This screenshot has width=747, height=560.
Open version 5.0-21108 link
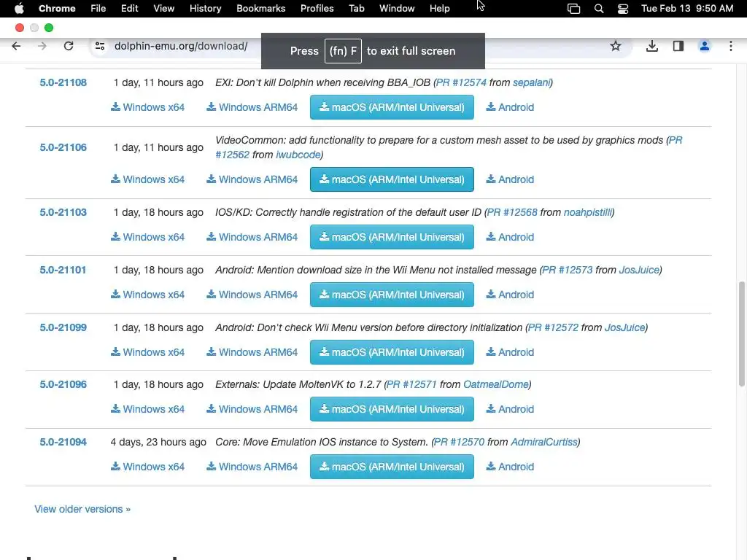pos(63,82)
